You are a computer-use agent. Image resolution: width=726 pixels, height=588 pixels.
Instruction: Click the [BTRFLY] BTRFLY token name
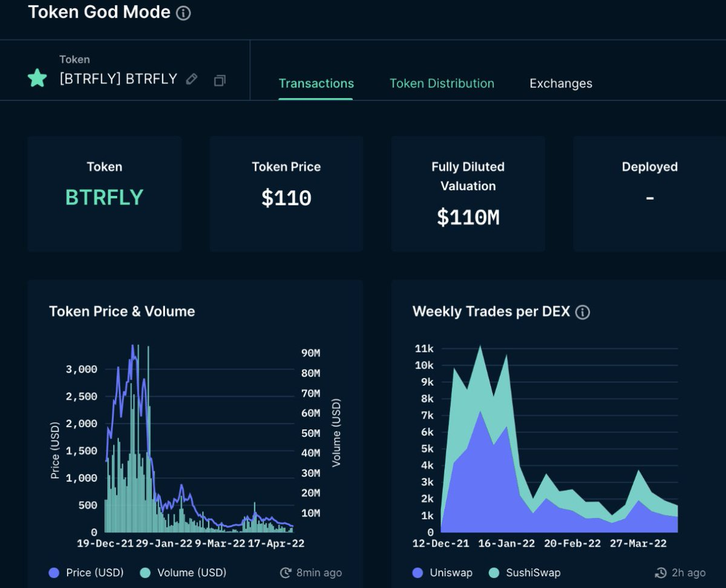118,79
